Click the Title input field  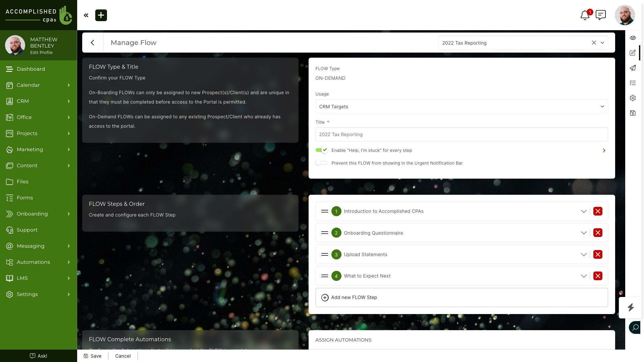click(x=461, y=134)
